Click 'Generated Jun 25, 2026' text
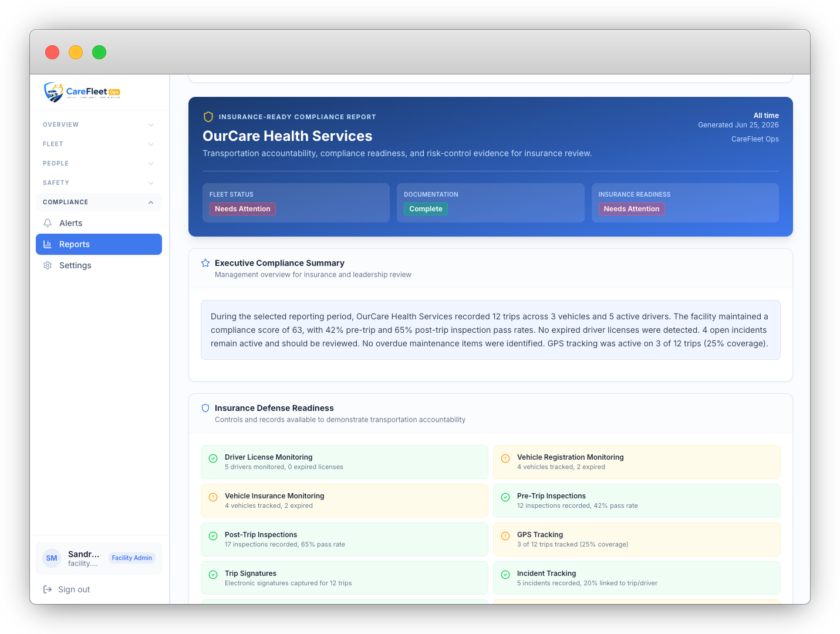840x634 pixels. [x=738, y=125]
